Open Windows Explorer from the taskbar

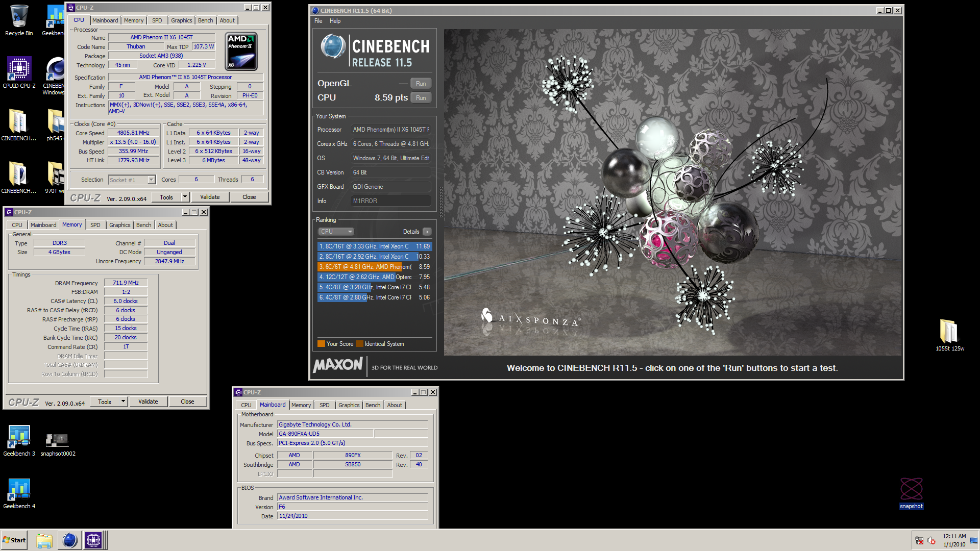pos(44,540)
